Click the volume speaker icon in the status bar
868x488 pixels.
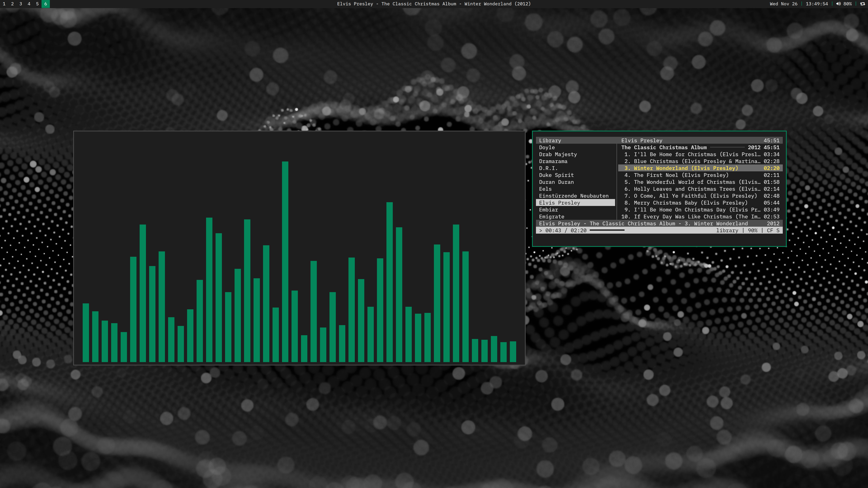[x=838, y=4]
